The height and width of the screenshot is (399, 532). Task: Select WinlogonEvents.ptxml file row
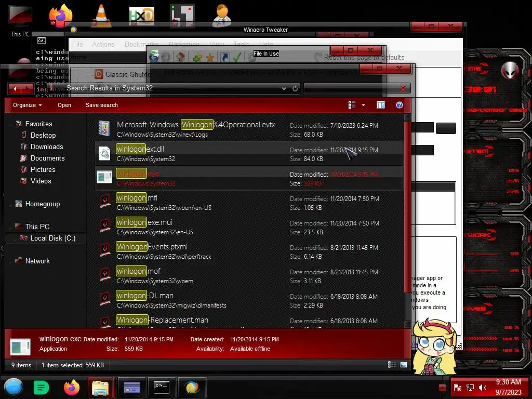pos(248,251)
